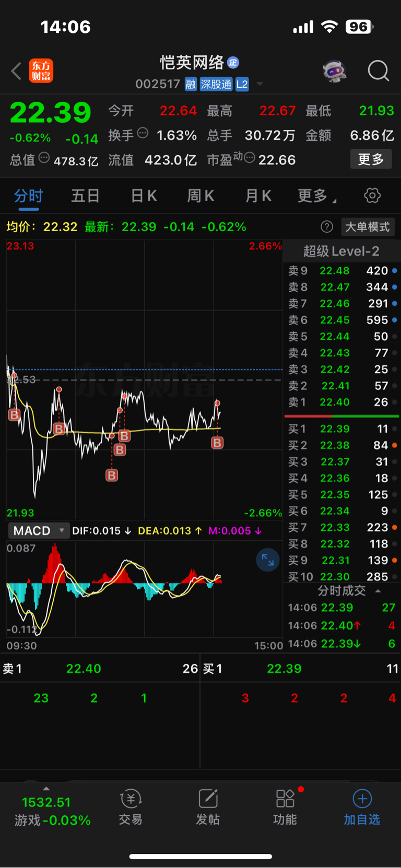Viewport: 401px width, 868px height.
Task: Collapse the 分时成交 section arrow
Action: pos(378,591)
